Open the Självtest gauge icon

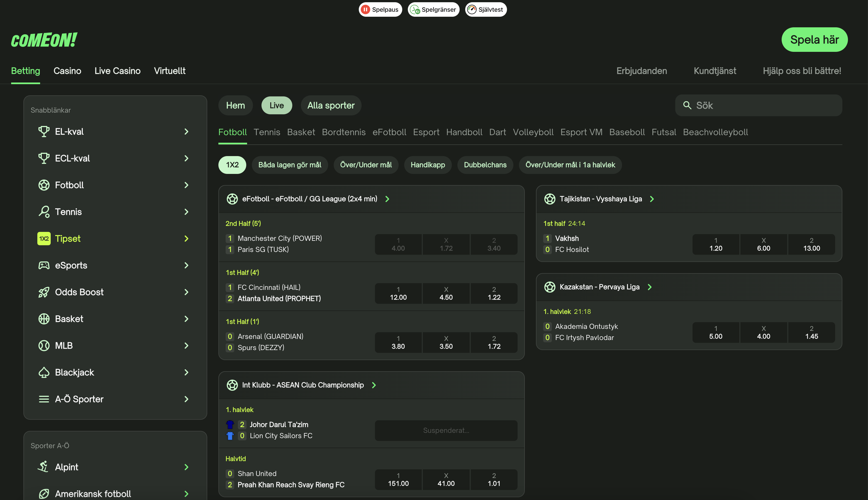click(472, 9)
